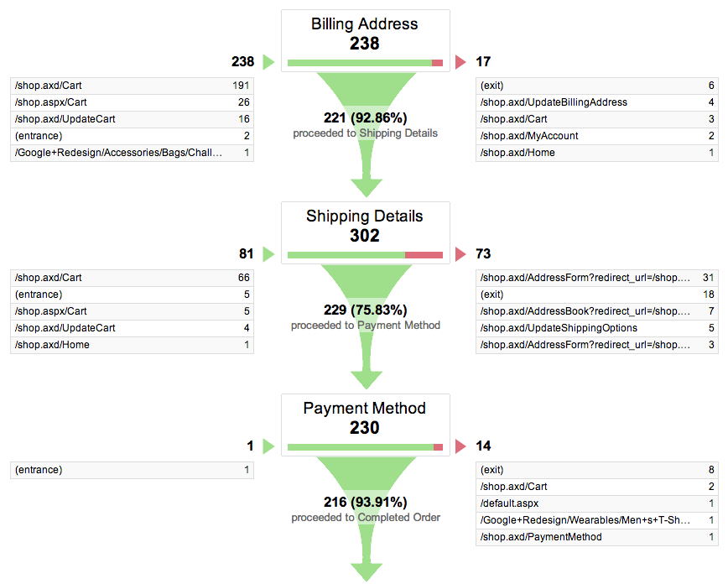Click the red exit arrow beside Billing Address

[460, 62]
